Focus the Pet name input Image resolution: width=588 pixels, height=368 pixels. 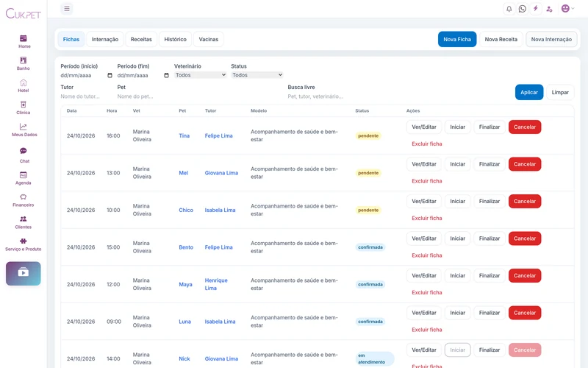(199, 96)
